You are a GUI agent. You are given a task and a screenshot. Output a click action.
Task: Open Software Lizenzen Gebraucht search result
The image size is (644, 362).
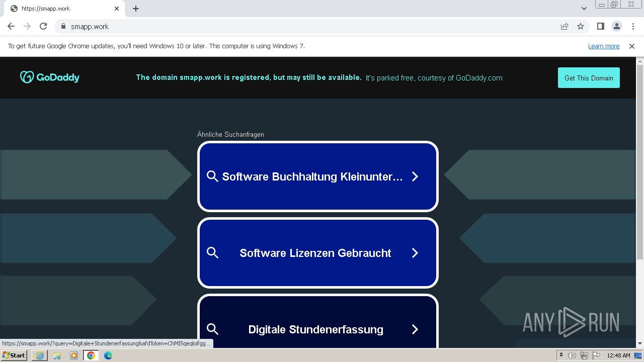click(318, 253)
